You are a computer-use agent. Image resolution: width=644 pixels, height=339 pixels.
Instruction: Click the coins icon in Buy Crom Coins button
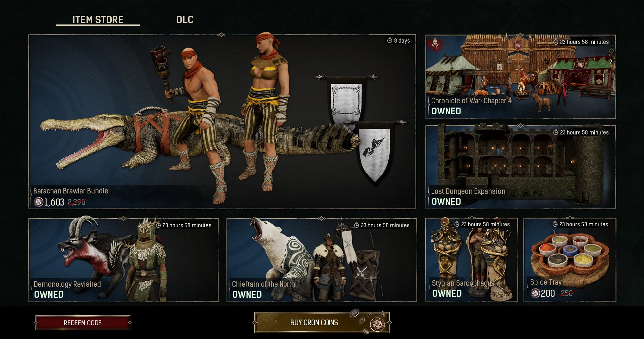pos(377,324)
